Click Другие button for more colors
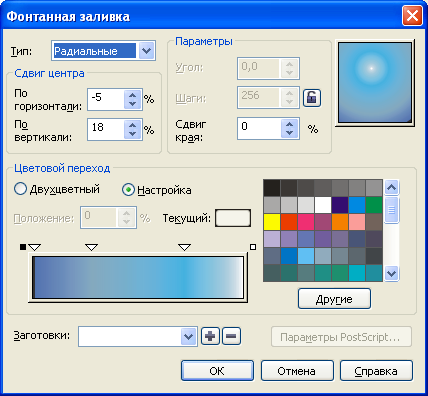 334,299
